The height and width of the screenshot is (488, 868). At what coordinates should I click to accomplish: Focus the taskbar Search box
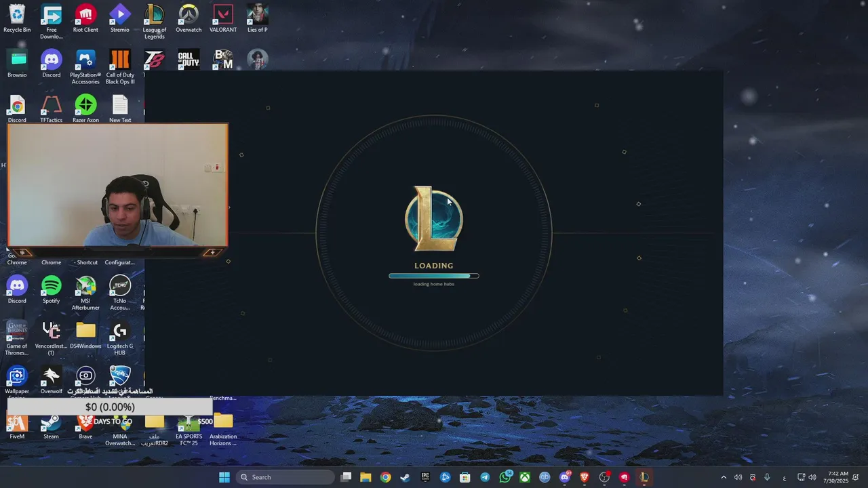tap(285, 477)
